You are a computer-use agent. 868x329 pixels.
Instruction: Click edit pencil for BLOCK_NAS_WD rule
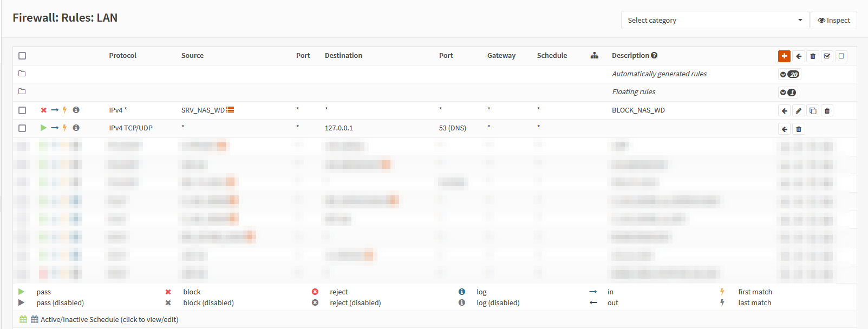pyautogui.click(x=799, y=111)
